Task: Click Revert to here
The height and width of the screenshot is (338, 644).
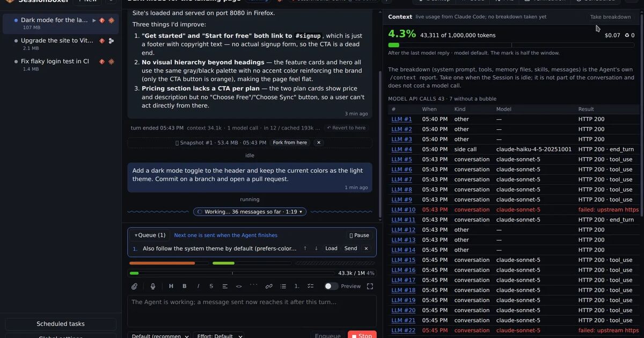Action: pyautogui.click(x=346, y=128)
